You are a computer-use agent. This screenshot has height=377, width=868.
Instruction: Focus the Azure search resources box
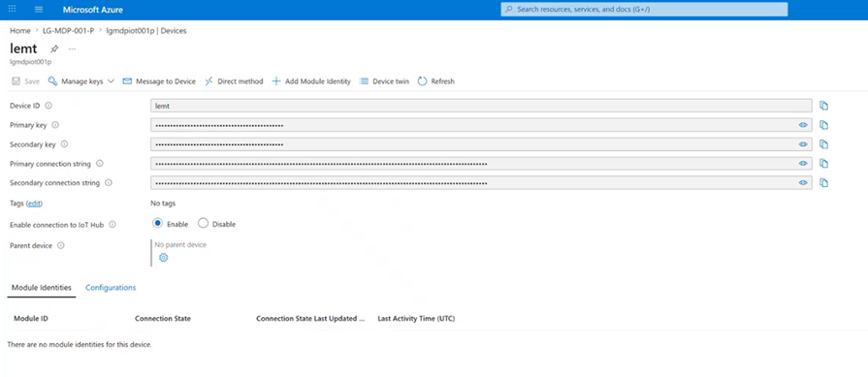coord(644,10)
